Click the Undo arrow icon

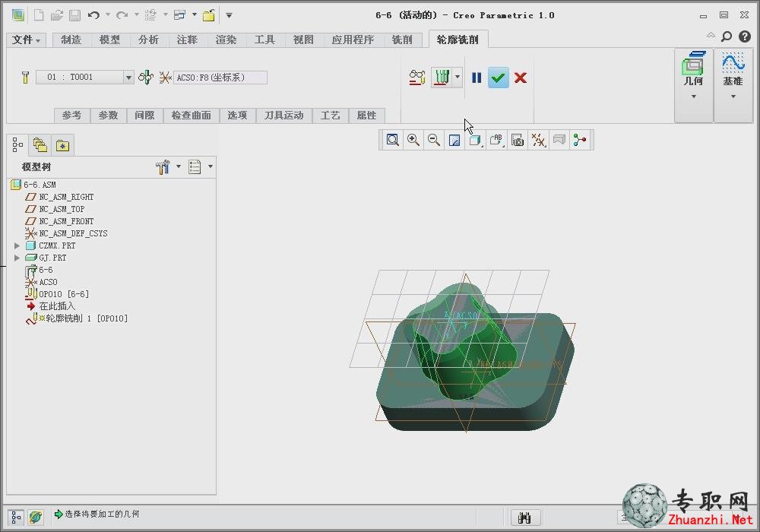click(x=93, y=15)
